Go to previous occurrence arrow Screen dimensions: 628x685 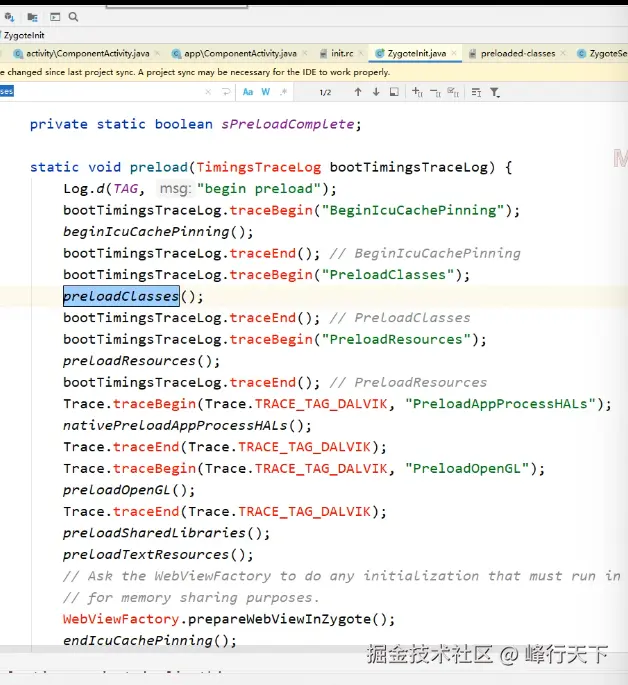(358, 92)
